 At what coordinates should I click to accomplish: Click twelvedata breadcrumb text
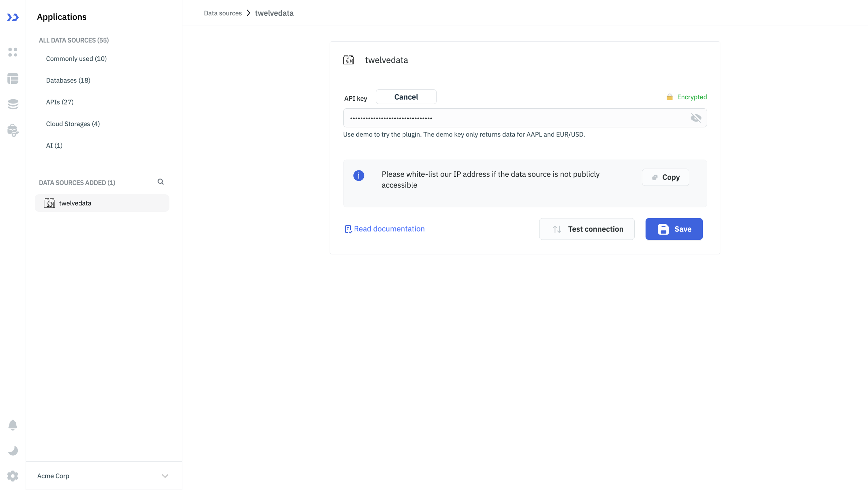coord(274,13)
